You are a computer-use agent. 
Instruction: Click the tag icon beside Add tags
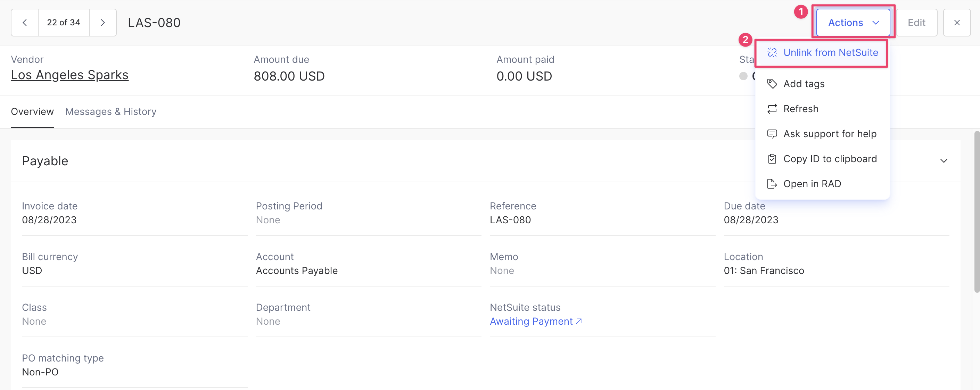(x=772, y=84)
